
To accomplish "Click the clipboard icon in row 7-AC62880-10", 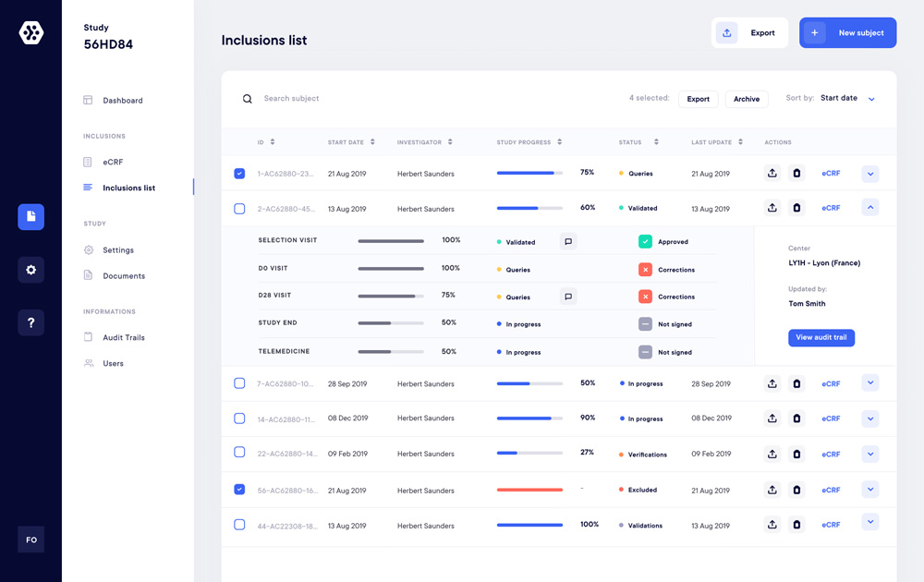I will click(796, 384).
